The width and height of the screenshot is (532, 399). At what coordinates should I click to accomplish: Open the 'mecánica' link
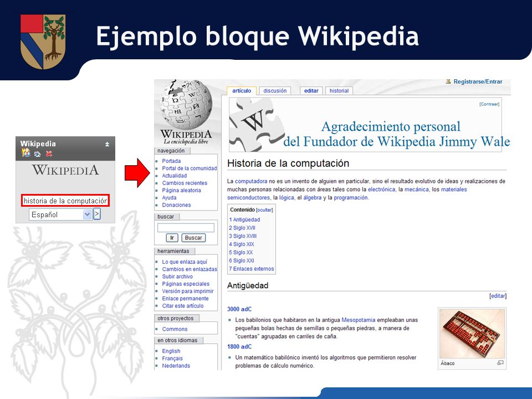tap(417, 190)
